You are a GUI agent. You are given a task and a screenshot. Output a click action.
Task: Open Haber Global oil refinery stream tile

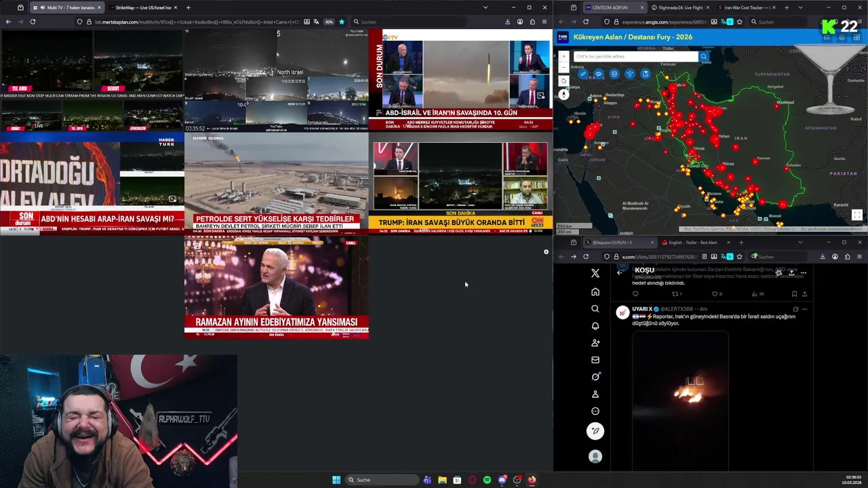click(x=276, y=184)
